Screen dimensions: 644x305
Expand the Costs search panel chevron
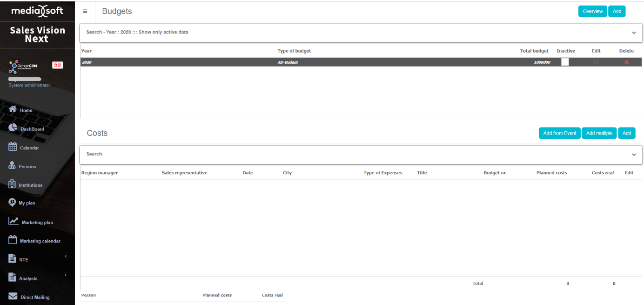[x=634, y=154]
